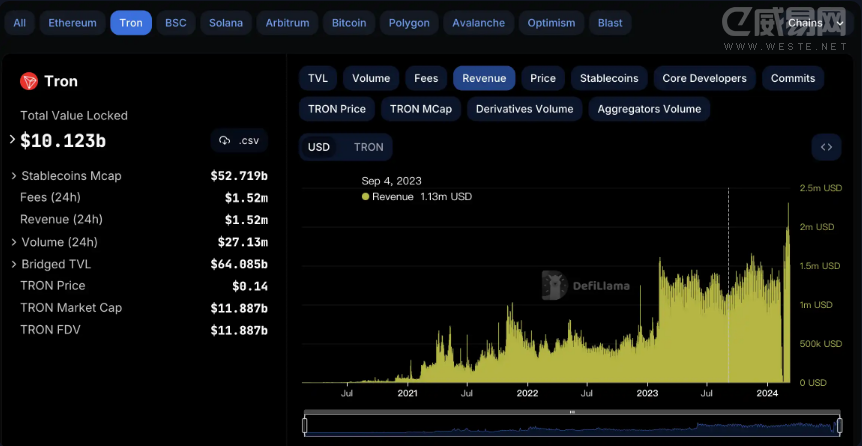Switch to the Solana chain tab

[x=226, y=23]
